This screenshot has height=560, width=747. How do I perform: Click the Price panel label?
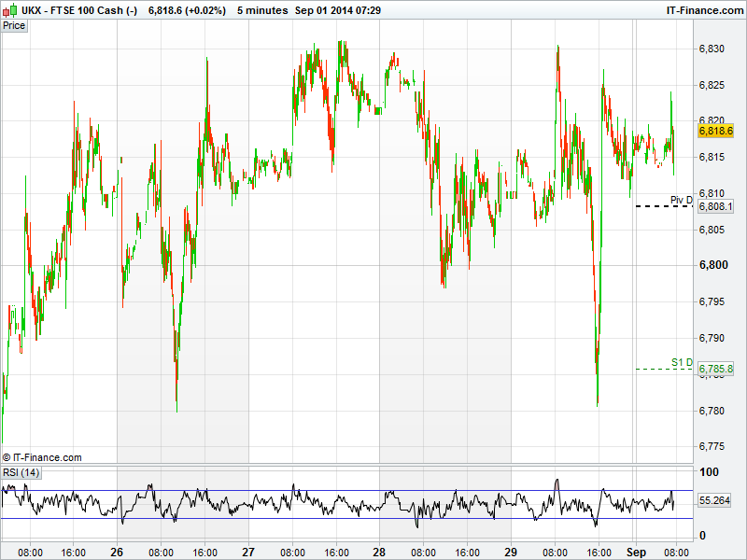14,25
